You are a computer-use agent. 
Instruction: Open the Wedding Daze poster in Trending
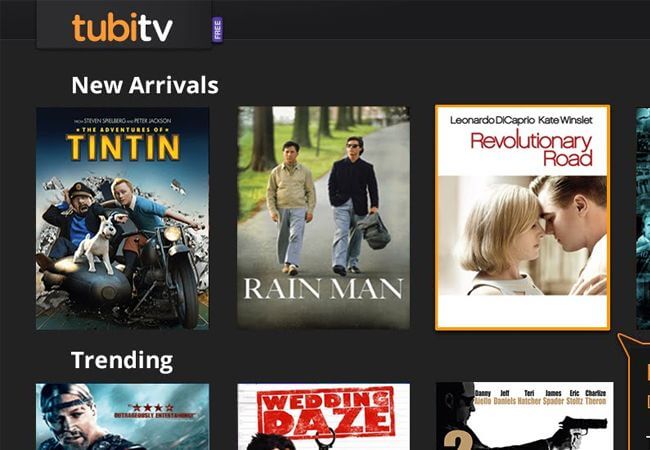tap(323, 416)
